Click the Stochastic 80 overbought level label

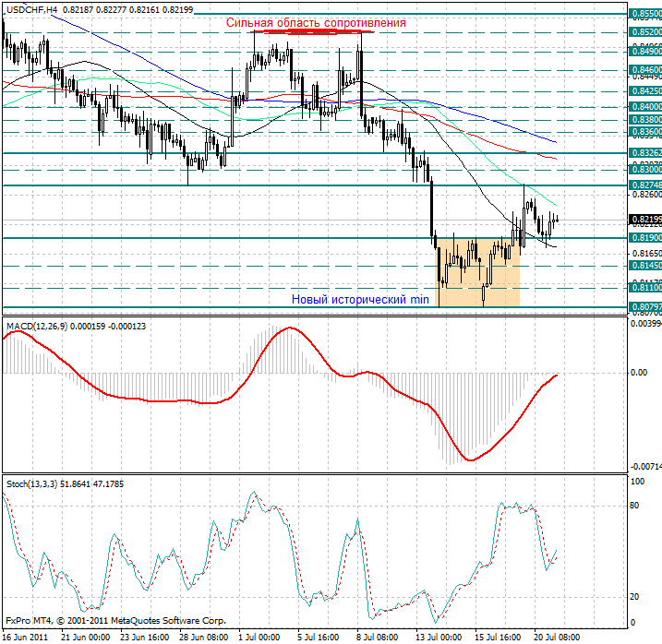(x=636, y=506)
